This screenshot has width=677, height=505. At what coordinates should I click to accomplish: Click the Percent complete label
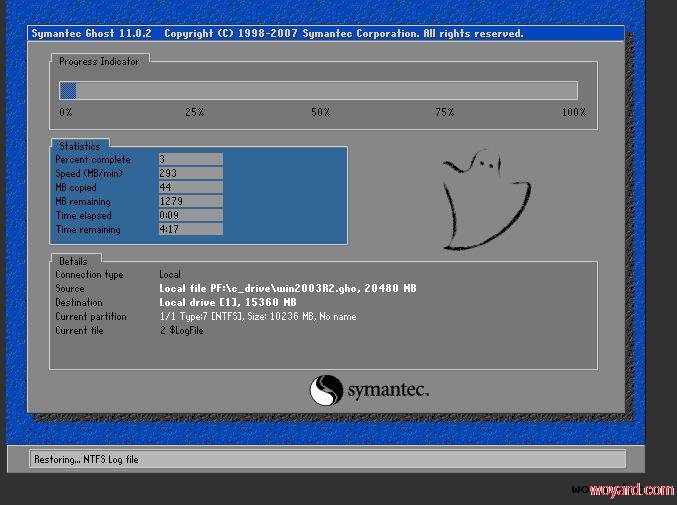tap(93, 159)
